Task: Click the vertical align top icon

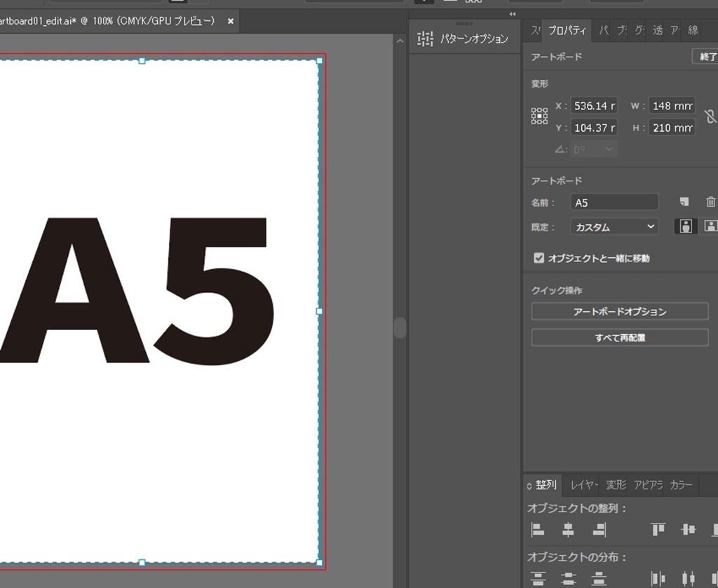Action: coord(658,529)
